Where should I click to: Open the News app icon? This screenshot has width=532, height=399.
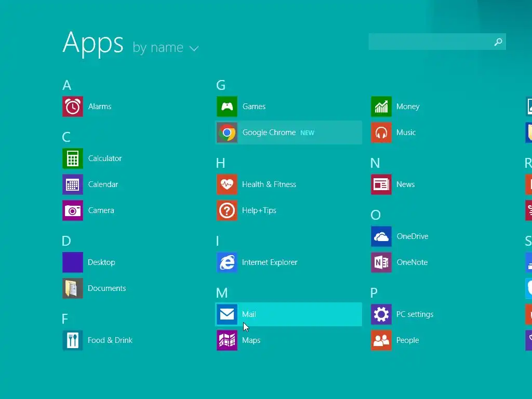click(381, 184)
